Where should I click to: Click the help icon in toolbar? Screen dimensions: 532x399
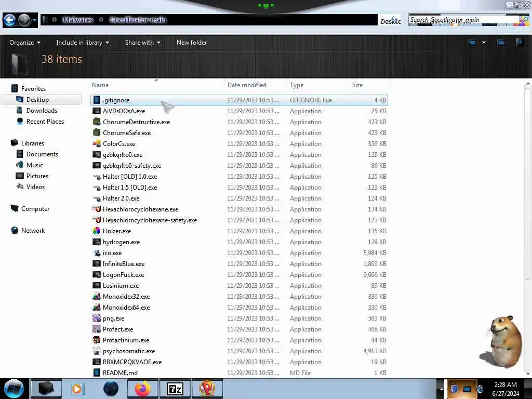[519, 43]
